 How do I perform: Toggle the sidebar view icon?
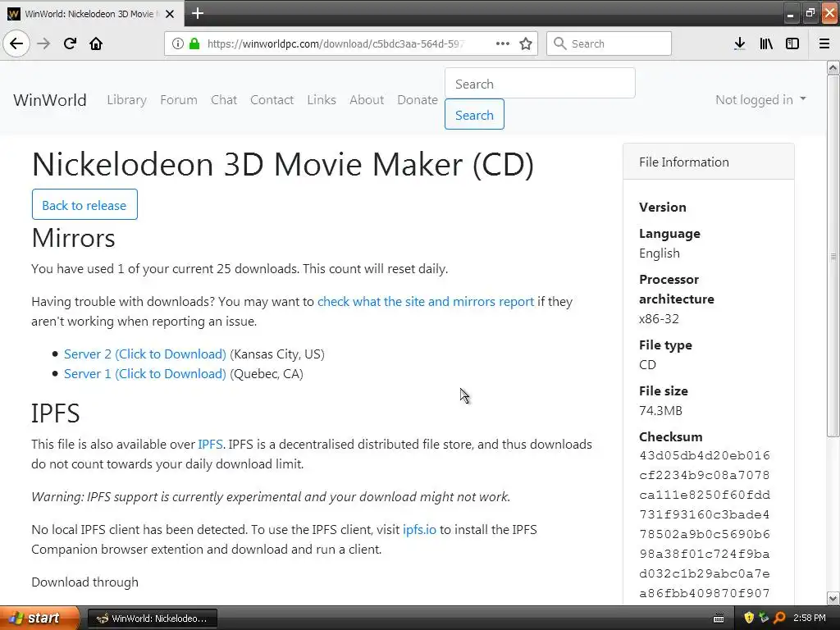[792, 43]
